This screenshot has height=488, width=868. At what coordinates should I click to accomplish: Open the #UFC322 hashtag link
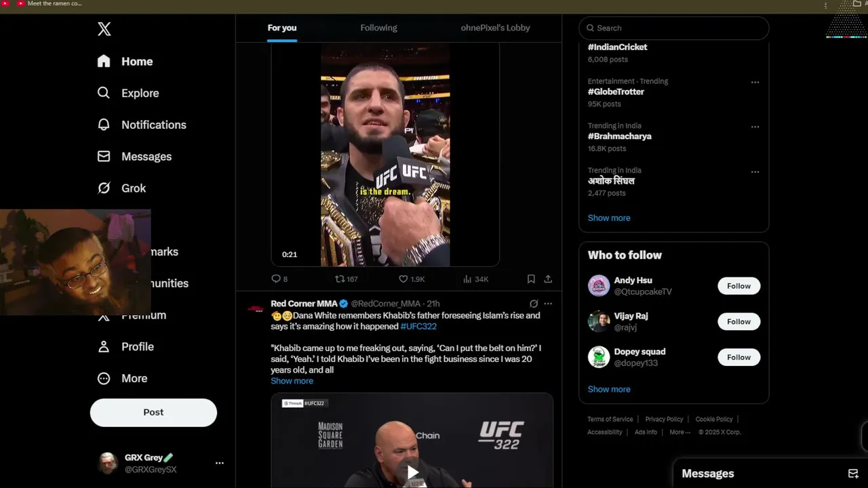pos(418,327)
